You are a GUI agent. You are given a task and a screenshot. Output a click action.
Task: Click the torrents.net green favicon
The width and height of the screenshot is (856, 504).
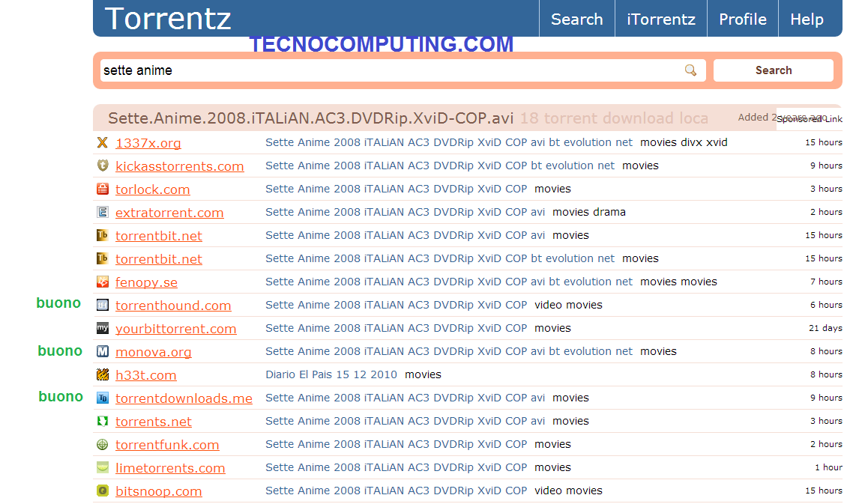[x=102, y=421]
